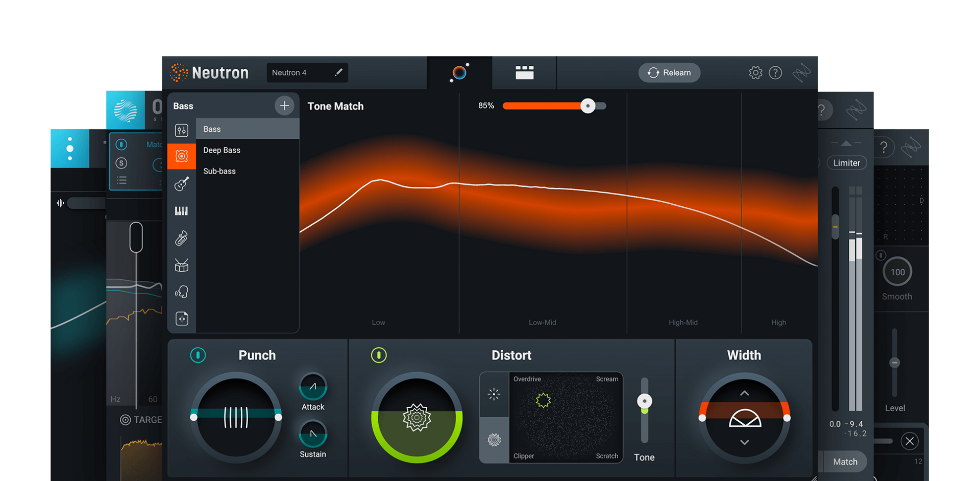Choose the drum instrument category icon
Image resolution: width=980 pixels, height=481 pixels.
(182, 265)
